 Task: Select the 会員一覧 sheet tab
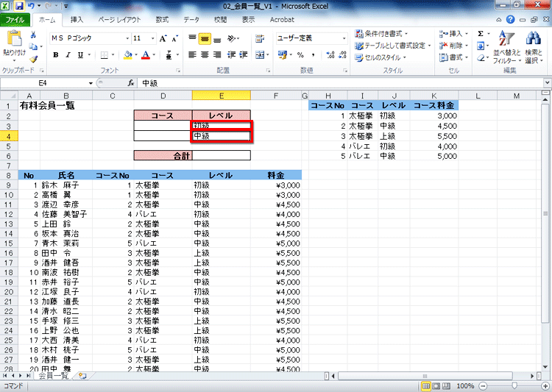point(53,376)
